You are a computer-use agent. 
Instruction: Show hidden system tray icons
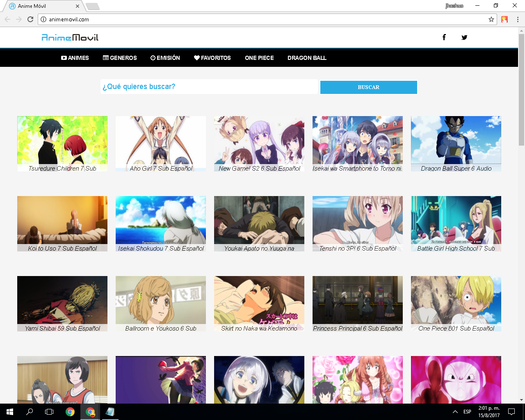tap(455, 412)
